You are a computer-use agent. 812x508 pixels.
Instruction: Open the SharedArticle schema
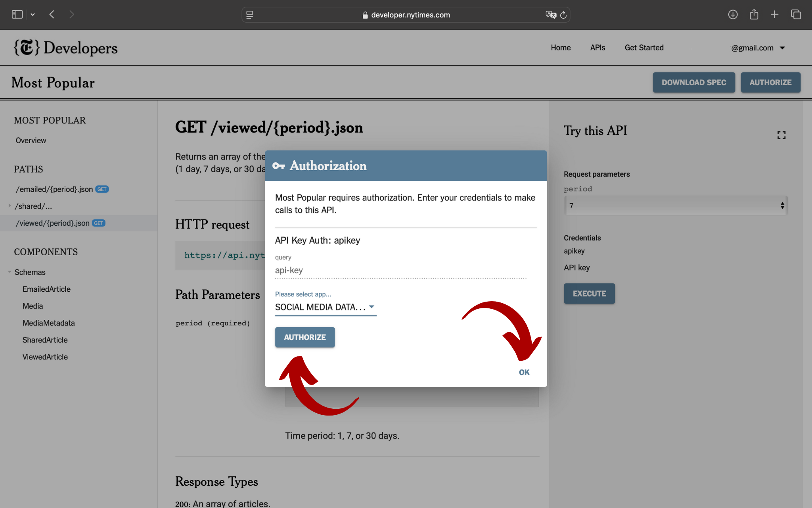(45, 340)
